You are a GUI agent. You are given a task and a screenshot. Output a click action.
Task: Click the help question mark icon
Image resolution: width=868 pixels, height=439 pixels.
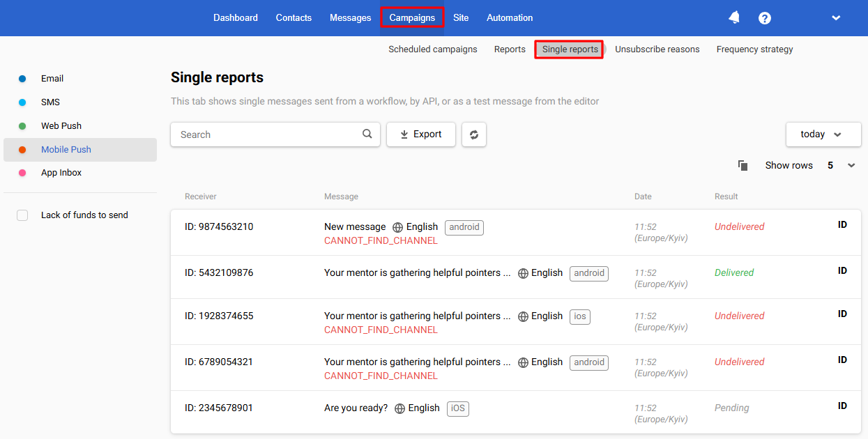pyautogui.click(x=765, y=18)
